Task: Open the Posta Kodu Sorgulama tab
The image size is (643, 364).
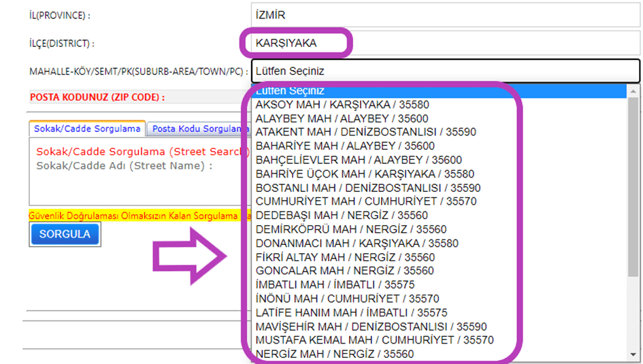Action: click(x=195, y=129)
